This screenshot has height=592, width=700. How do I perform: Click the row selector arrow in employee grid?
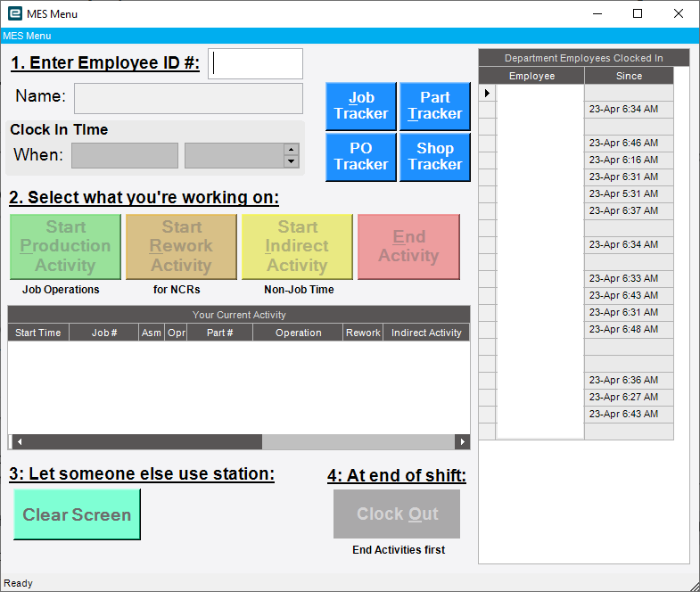click(x=487, y=93)
